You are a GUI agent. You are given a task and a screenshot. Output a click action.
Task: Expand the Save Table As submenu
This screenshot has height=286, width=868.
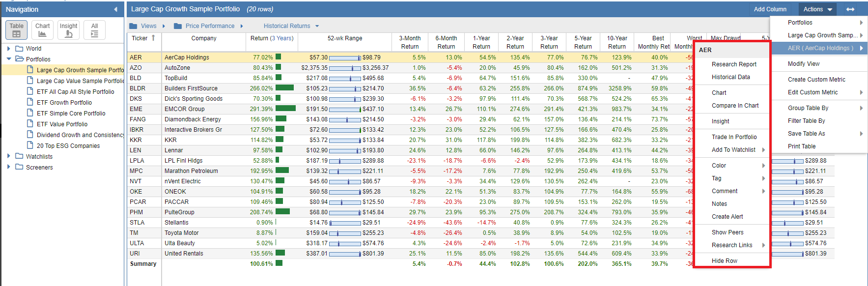(861, 134)
